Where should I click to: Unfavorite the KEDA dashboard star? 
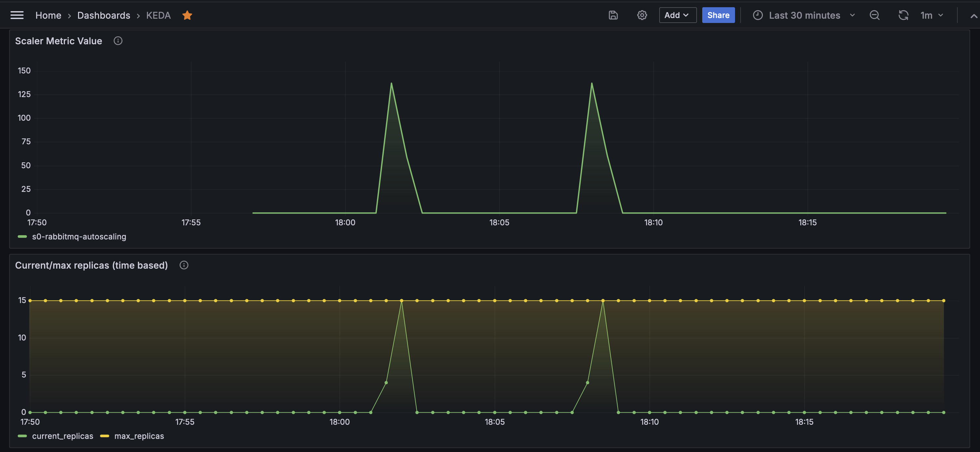[x=187, y=15]
